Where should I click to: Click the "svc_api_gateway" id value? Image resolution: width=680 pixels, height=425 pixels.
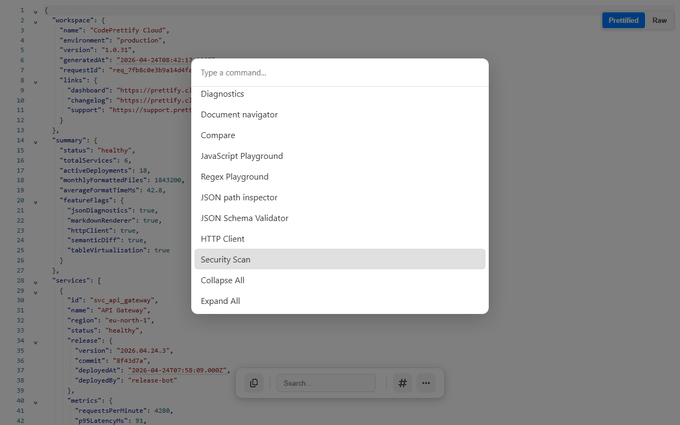click(122, 300)
